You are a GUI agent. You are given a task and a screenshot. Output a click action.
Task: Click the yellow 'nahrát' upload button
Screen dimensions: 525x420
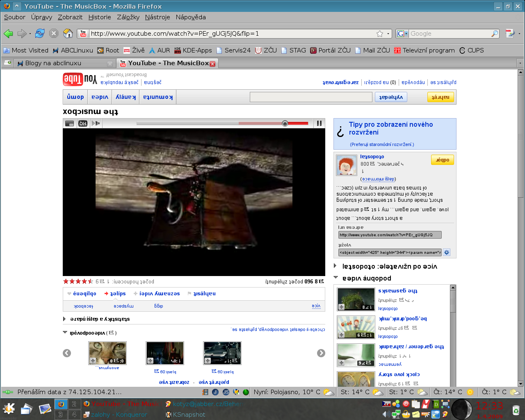[x=441, y=97]
